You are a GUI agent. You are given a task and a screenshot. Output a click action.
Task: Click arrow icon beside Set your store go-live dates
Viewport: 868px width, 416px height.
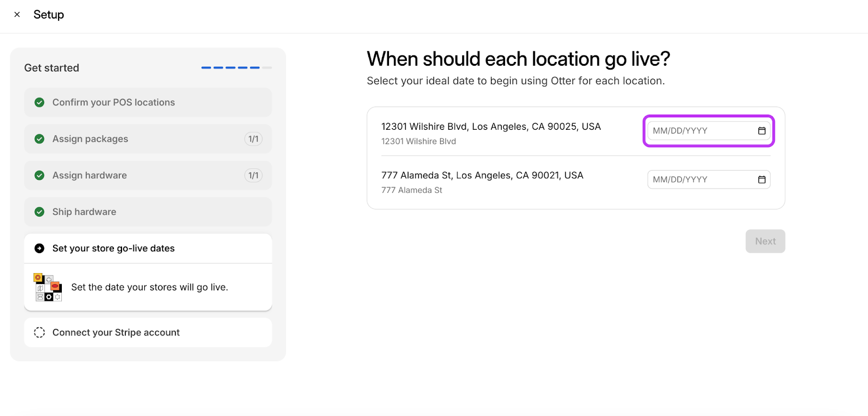[40, 248]
